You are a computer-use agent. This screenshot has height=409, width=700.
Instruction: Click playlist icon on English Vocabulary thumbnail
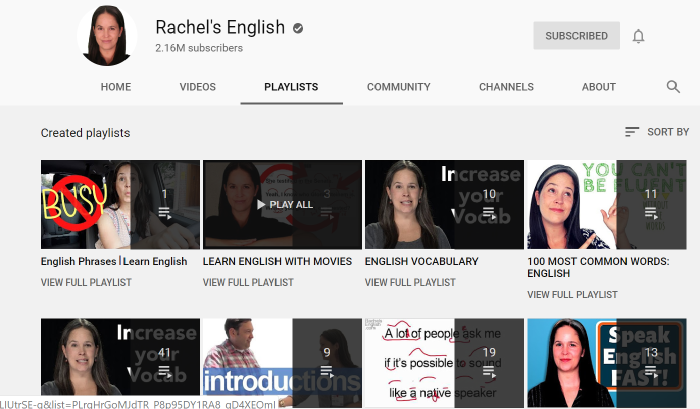coord(489,213)
